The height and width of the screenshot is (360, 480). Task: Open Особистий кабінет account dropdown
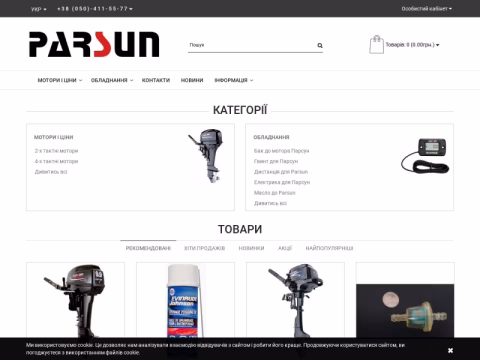(426, 9)
